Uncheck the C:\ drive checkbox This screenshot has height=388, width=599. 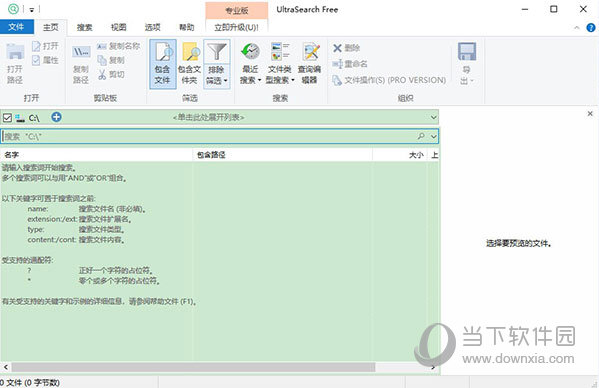[7, 118]
